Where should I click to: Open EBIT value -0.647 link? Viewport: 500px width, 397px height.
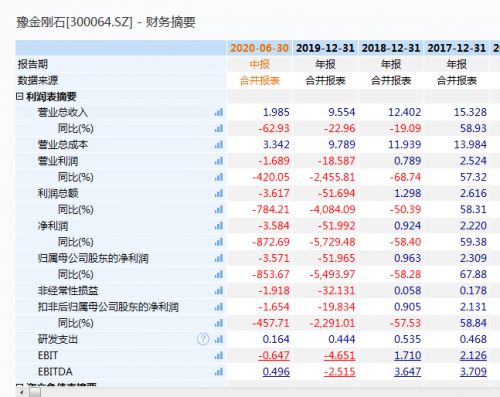274,355
